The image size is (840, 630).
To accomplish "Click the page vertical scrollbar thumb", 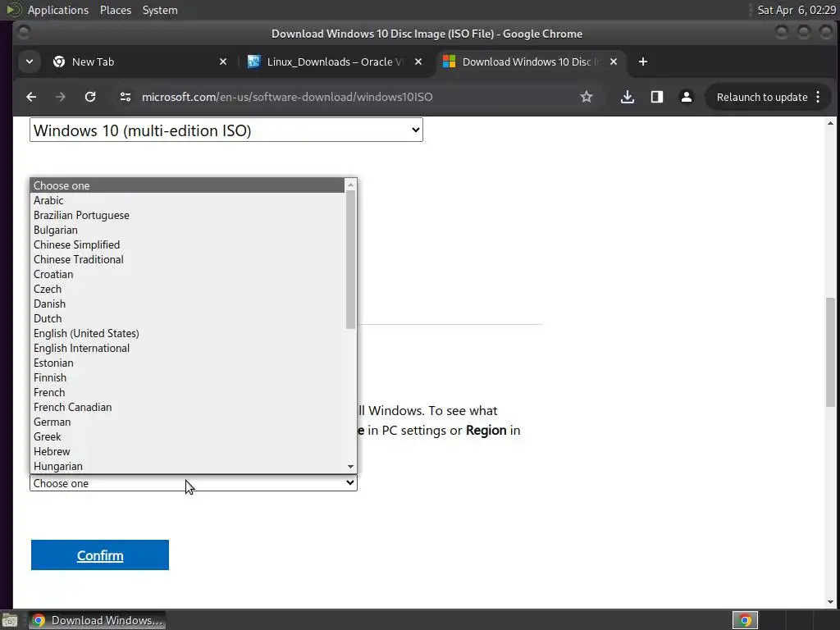I will (830, 353).
